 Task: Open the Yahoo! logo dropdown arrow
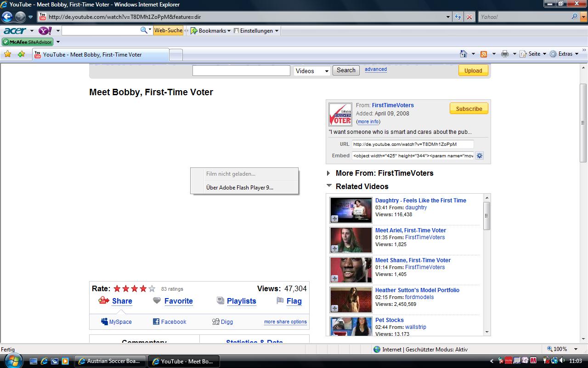click(58, 31)
